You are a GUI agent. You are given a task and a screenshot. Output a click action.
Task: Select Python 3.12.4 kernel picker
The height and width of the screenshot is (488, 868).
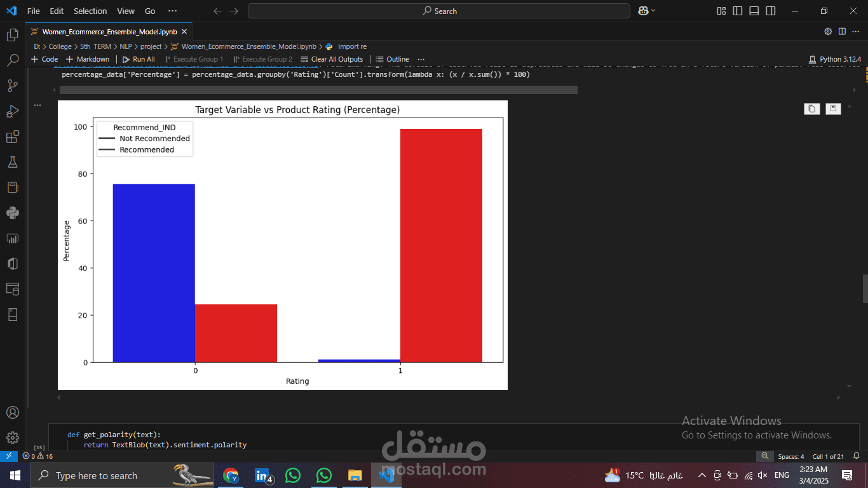(835, 59)
